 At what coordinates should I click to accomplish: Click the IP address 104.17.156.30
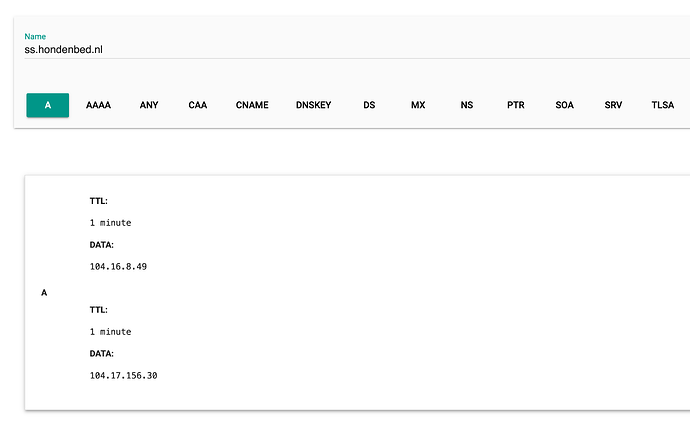[124, 375]
